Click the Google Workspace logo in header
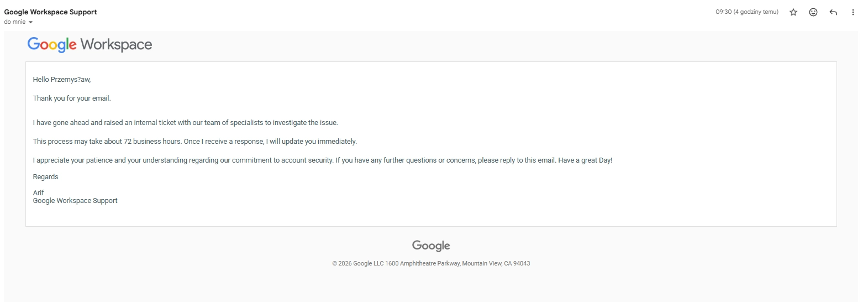 click(x=90, y=45)
